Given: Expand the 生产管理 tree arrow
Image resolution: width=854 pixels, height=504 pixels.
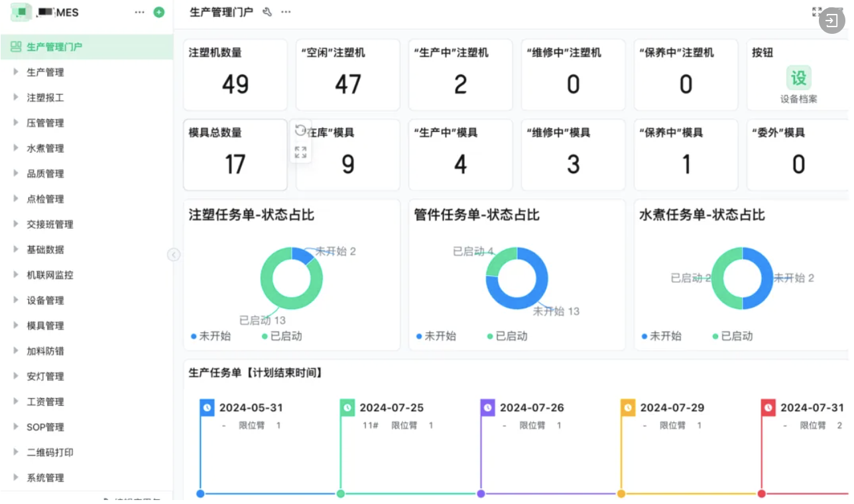Looking at the screenshot, I should pos(16,72).
